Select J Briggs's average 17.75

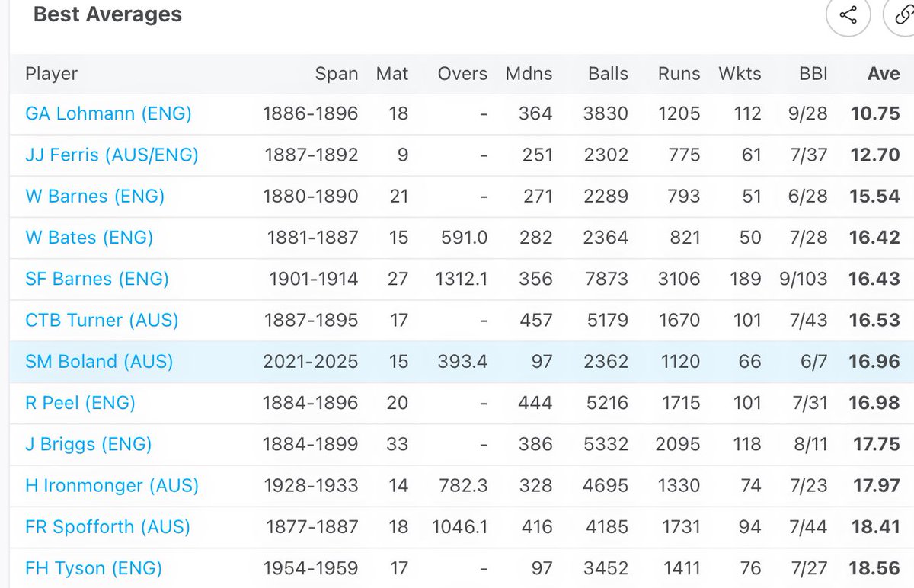point(876,444)
